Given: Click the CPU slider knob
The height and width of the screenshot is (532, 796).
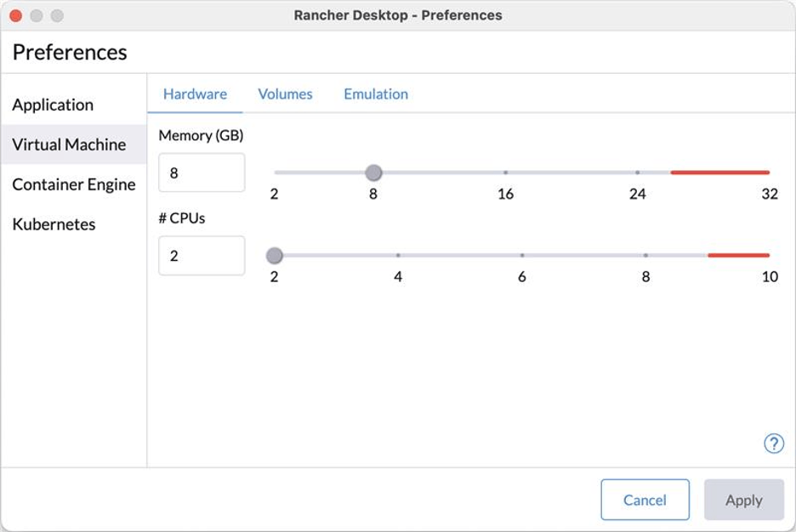Looking at the screenshot, I should 276,253.
